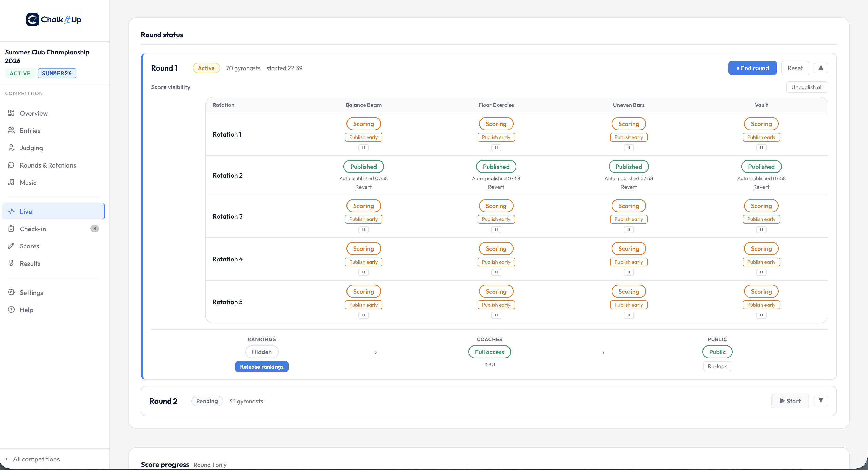Collapse the Round 1 panel
The height and width of the screenshot is (470, 868).
coord(821,68)
